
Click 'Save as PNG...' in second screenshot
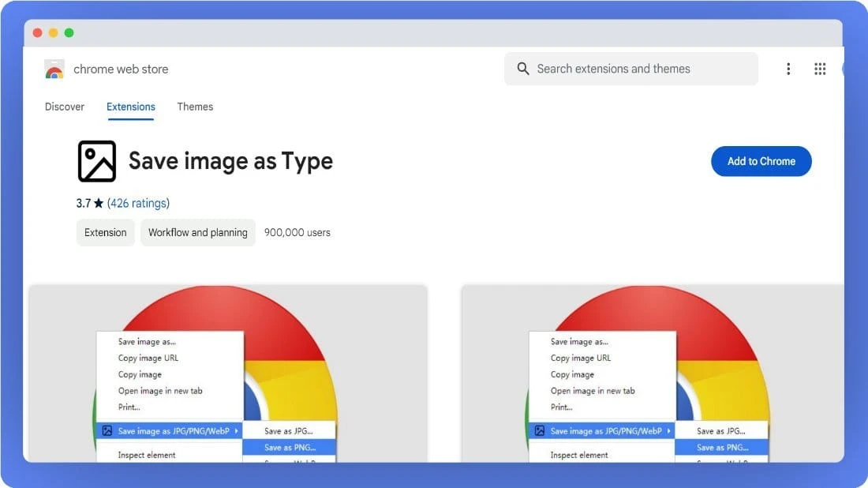coord(722,448)
